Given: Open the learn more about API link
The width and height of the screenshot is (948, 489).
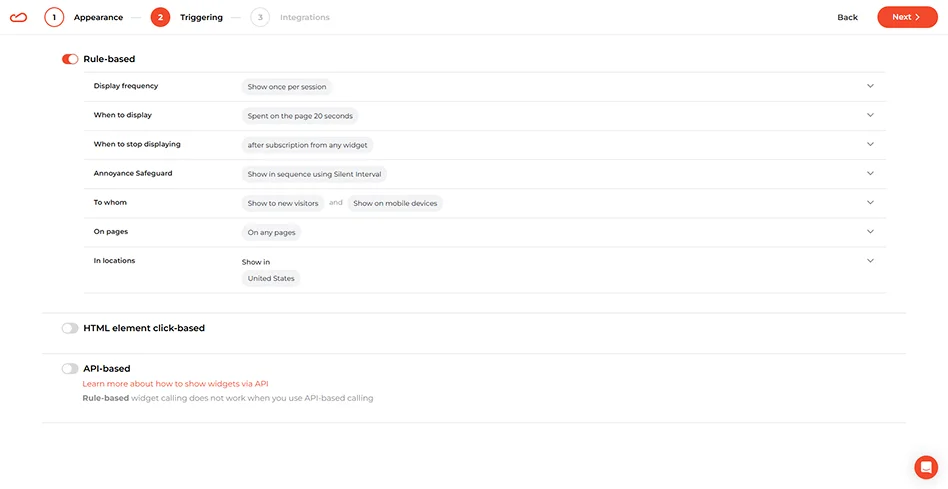Looking at the screenshot, I should (x=175, y=383).
